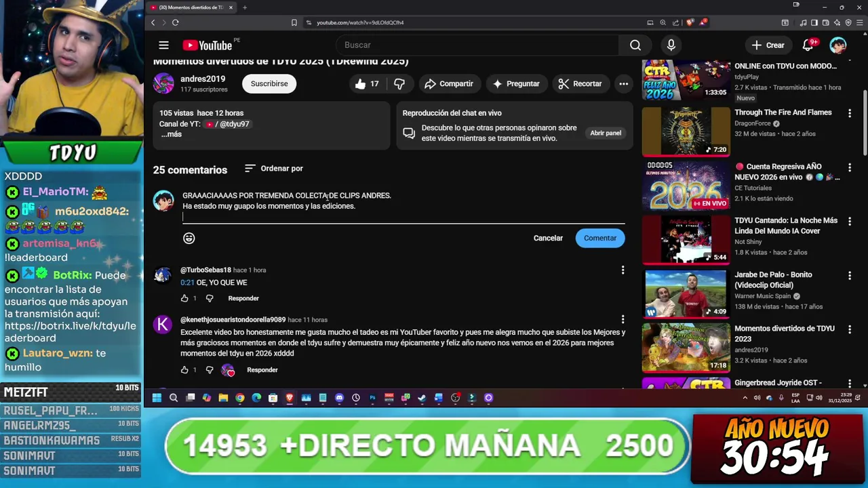Go to the YouTube home logo
Image resolution: width=868 pixels, height=488 pixels.
pyautogui.click(x=208, y=45)
